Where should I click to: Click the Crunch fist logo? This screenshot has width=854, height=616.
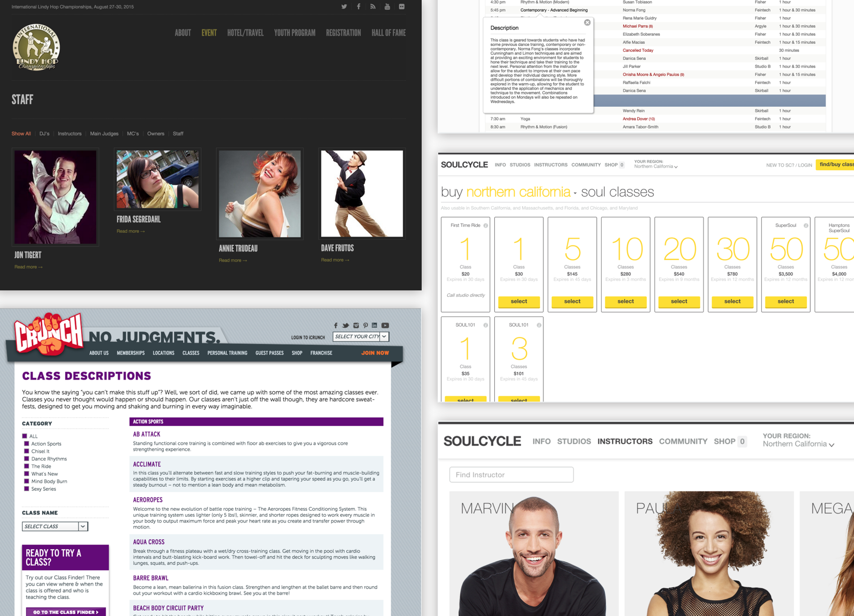click(x=49, y=333)
